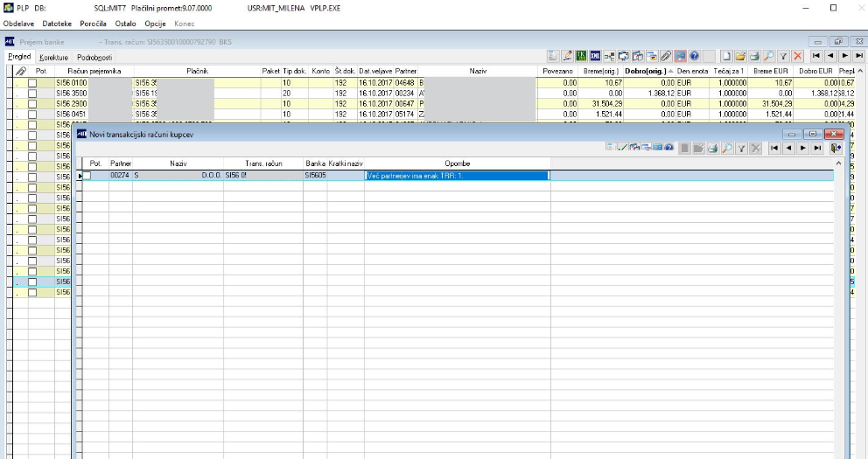Screen dimensions: 868x459
Task: Go to last record in Prejem banke toolbar
Action: 859,56
